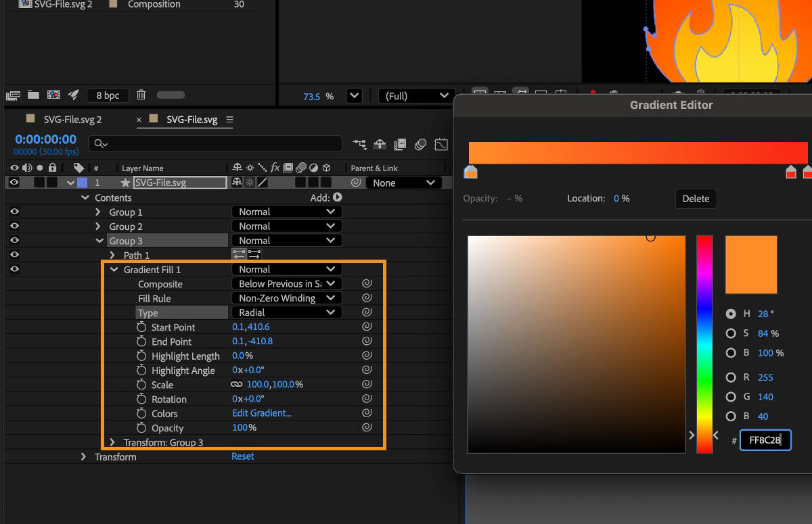Enable motion blur for all layers

[420, 143]
